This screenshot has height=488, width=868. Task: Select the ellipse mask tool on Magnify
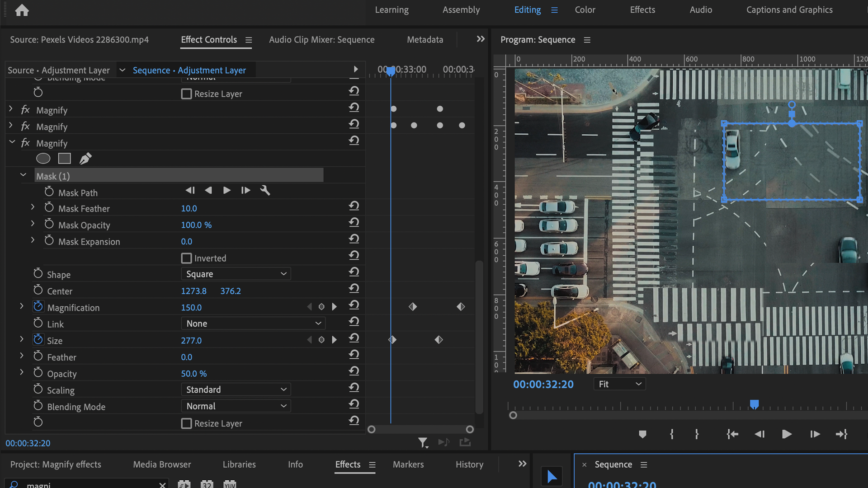tap(43, 158)
